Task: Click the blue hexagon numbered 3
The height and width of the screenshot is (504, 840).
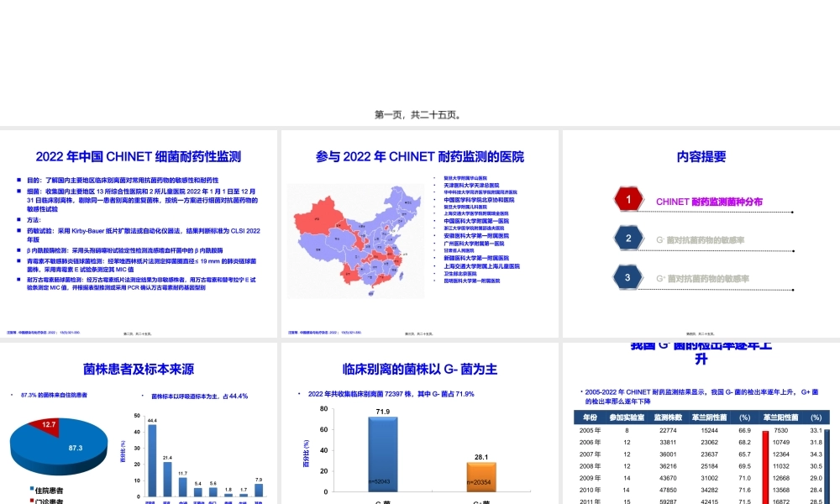Action: coord(628,277)
